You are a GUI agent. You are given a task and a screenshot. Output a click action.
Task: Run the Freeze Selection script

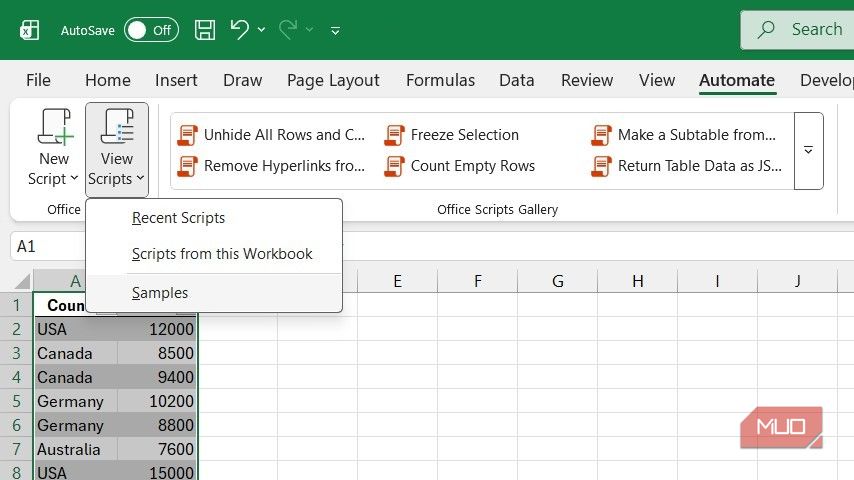click(452, 135)
